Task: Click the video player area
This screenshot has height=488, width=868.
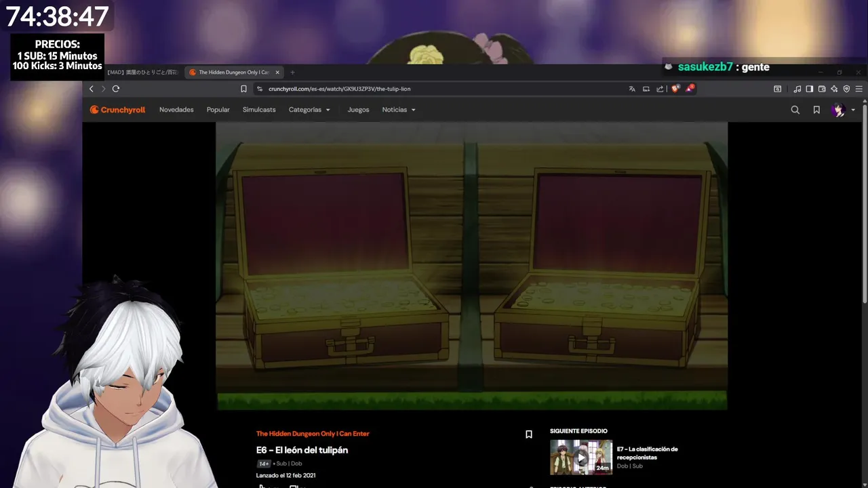Action: 471,266
